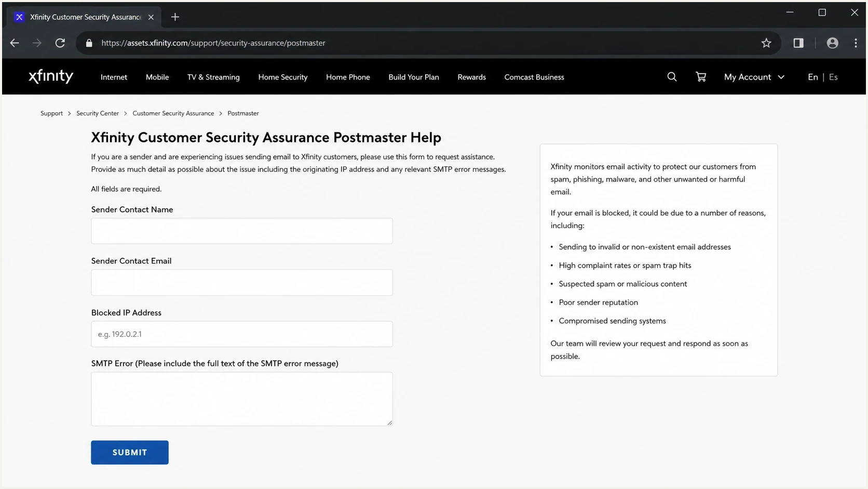The height and width of the screenshot is (489, 868).
Task: Click the Xfinity logo in the header
Action: (x=51, y=76)
